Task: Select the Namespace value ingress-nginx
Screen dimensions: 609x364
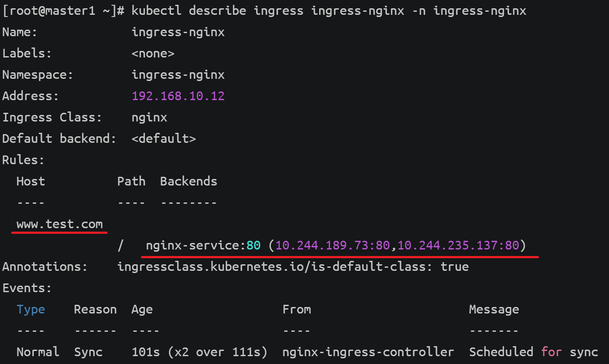Action: click(x=178, y=74)
